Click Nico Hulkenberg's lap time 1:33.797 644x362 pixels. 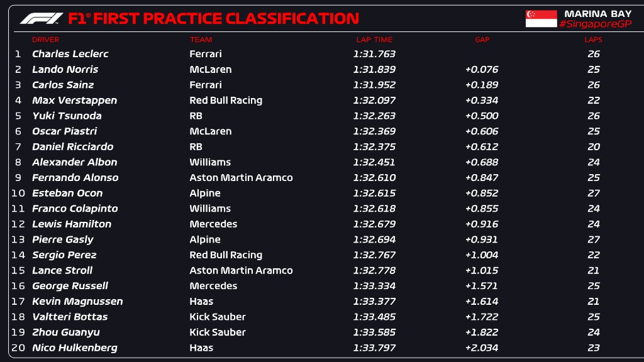(x=374, y=348)
